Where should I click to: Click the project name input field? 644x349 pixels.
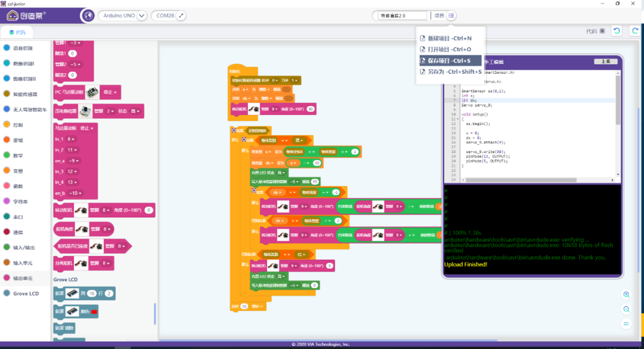pyautogui.click(x=402, y=15)
